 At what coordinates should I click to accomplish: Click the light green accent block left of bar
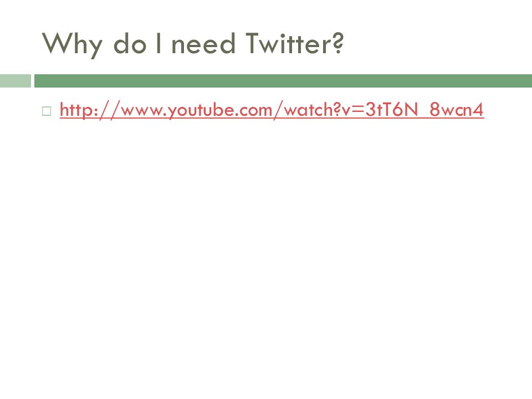pyautogui.click(x=16, y=81)
